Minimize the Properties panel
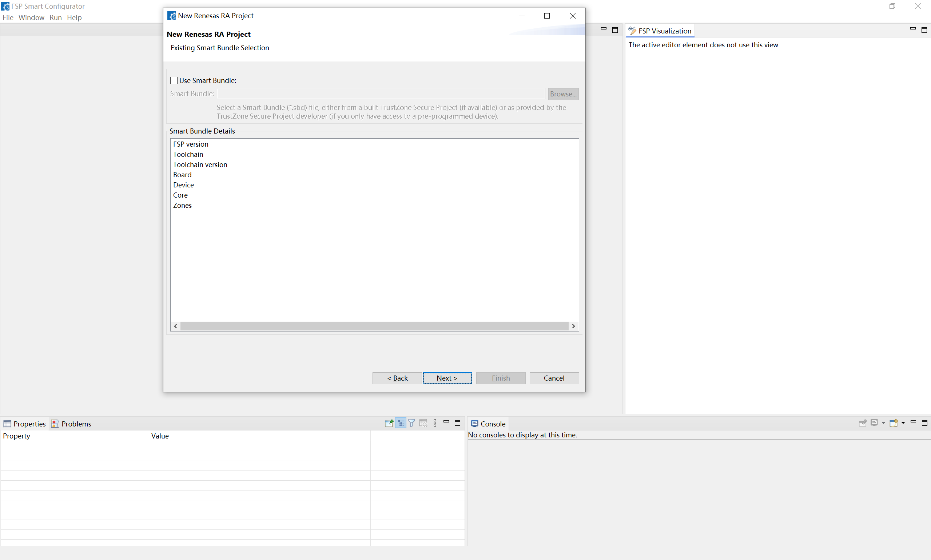The height and width of the screenshot is (560, 931). click(446, 422)
